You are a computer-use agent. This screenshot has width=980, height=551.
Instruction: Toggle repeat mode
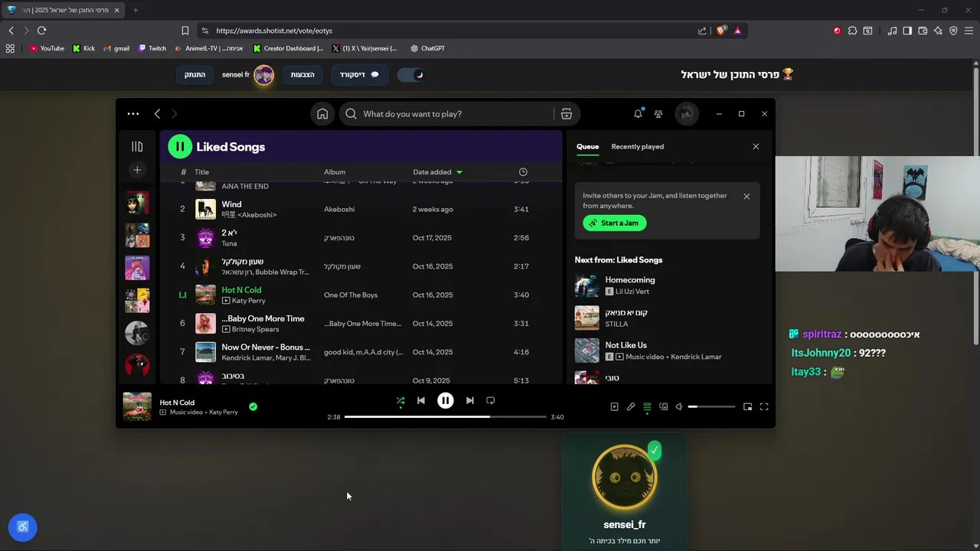(x=491, y=400)
